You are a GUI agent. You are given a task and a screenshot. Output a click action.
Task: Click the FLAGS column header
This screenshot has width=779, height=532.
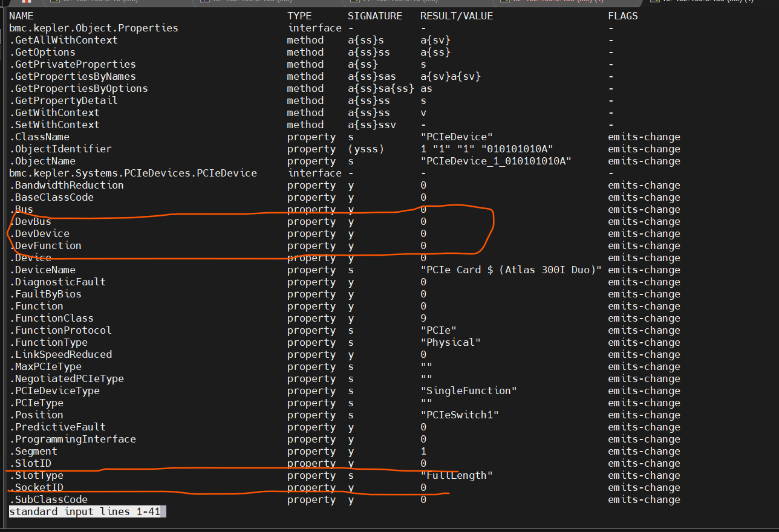(x=623, y=16)
